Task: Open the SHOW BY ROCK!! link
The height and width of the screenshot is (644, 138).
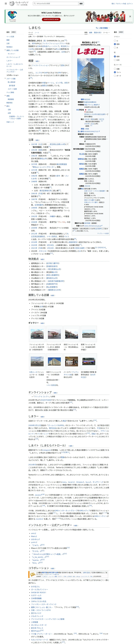Action: (39, 592)
